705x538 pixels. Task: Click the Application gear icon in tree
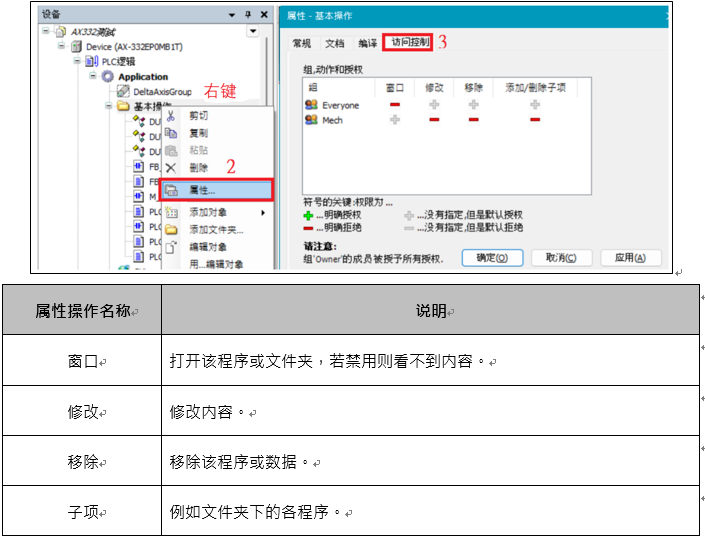coord(109,77)
